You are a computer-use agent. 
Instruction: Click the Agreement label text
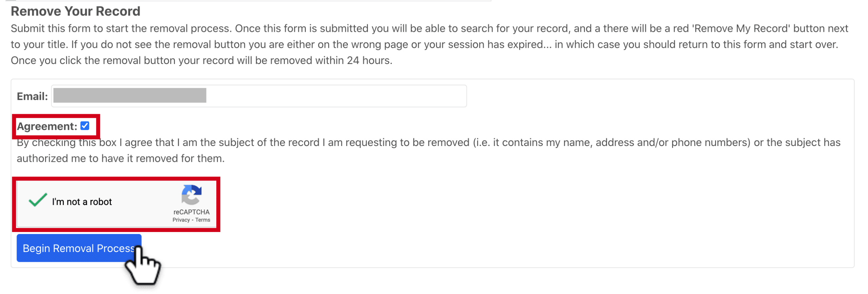coord(47,126)
